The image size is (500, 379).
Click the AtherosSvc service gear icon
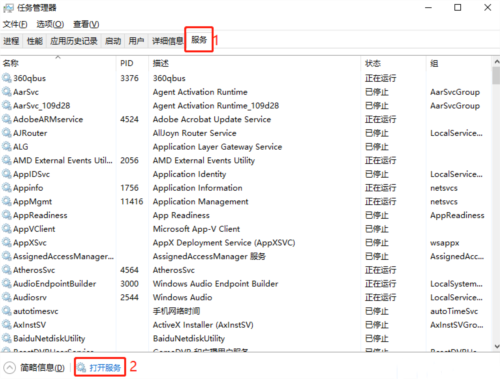coord(6,270)
